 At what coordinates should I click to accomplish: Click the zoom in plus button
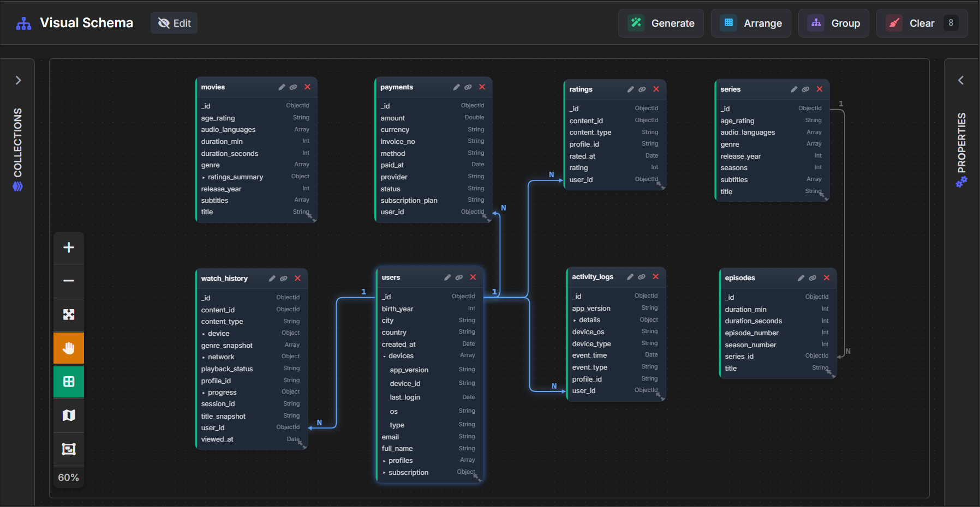(x=69, y=248)
